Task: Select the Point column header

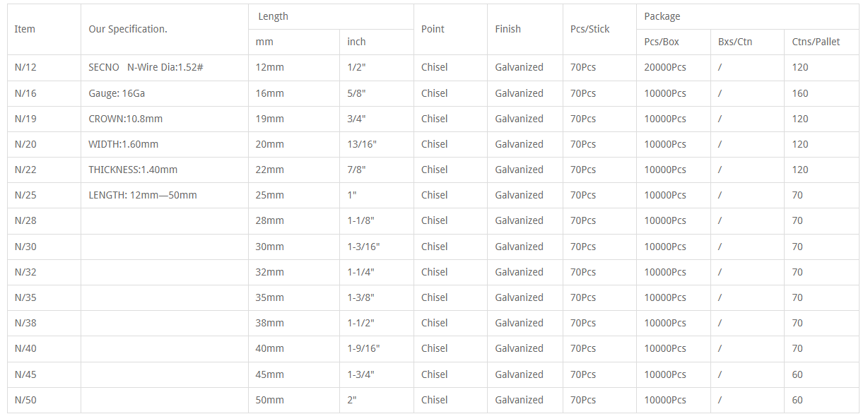Action: [x=450, y=29]
